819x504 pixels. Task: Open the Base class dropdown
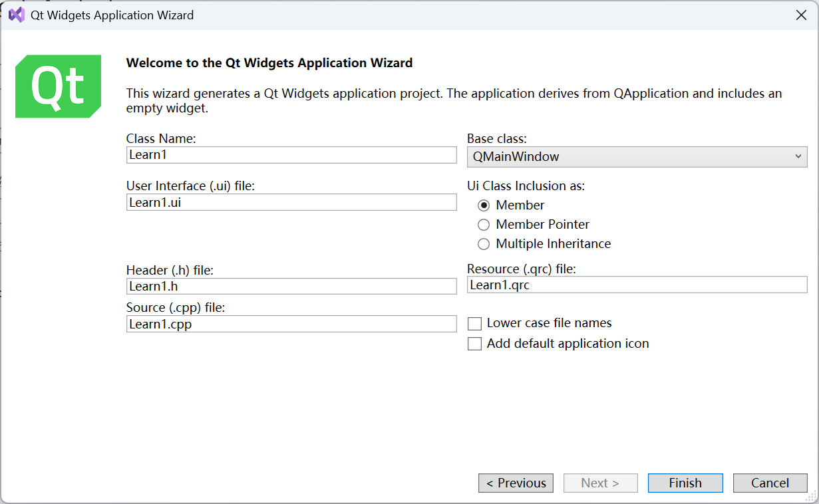pos(637,157)
